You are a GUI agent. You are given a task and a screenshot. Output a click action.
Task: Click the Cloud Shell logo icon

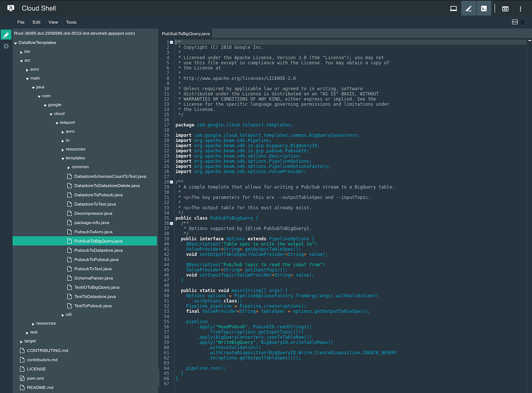tap(11, 8)
